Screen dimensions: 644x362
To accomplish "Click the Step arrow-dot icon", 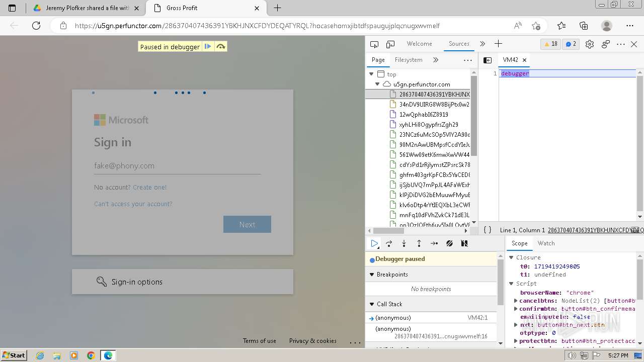I will pyautogui.click(x=434, y=243).
